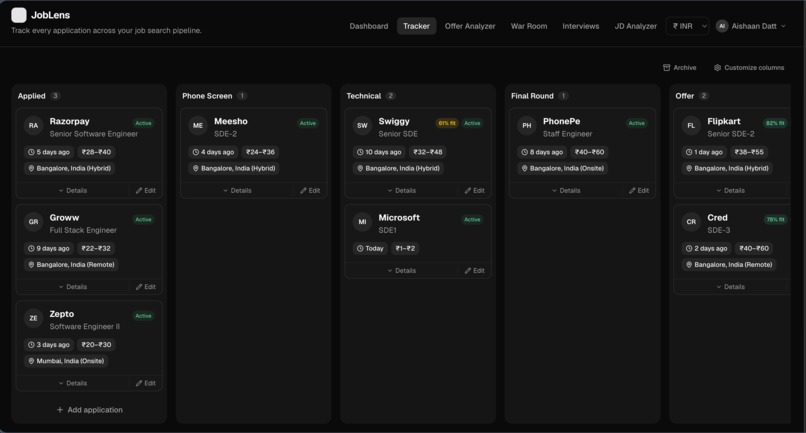Image resolution: width=806 pixels, height=433 pixels.
Task: Click the Applied column header
Action: (31, 96)
